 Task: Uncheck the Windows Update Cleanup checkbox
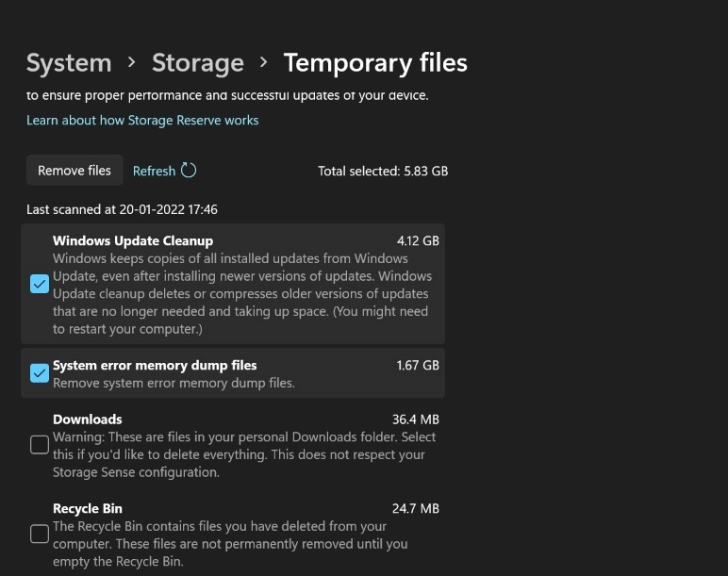(x=40, y=284)
